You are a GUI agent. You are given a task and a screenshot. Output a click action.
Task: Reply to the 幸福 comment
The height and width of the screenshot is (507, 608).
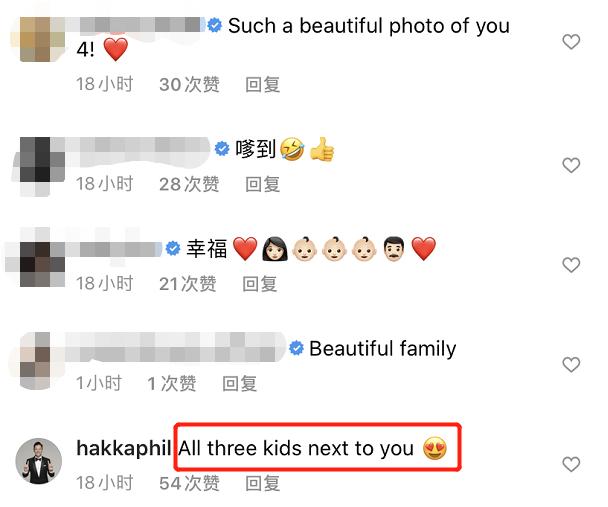pyautogui.click(x=259, y=284)
